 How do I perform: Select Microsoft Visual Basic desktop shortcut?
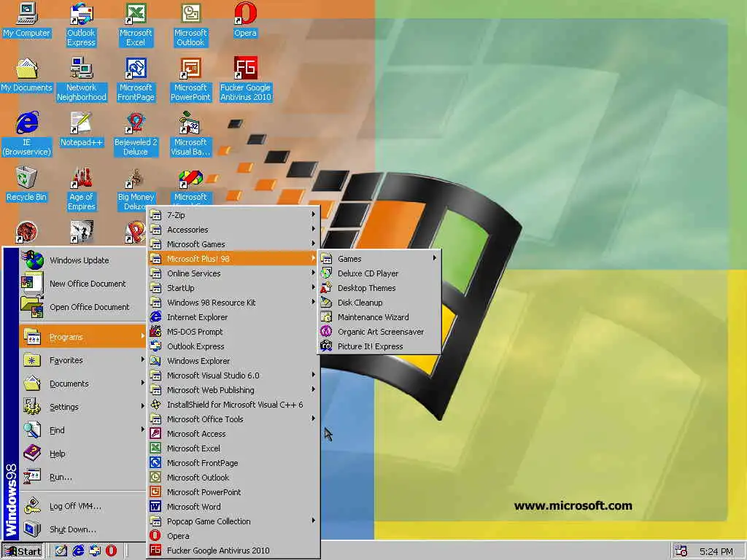(190, 134)
